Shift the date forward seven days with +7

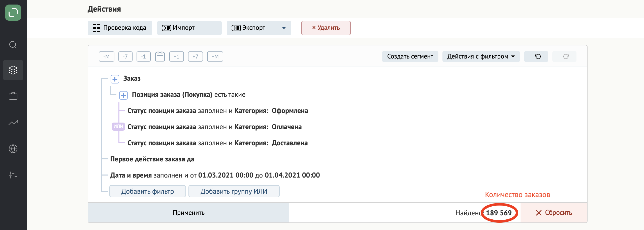pos(195,56)
